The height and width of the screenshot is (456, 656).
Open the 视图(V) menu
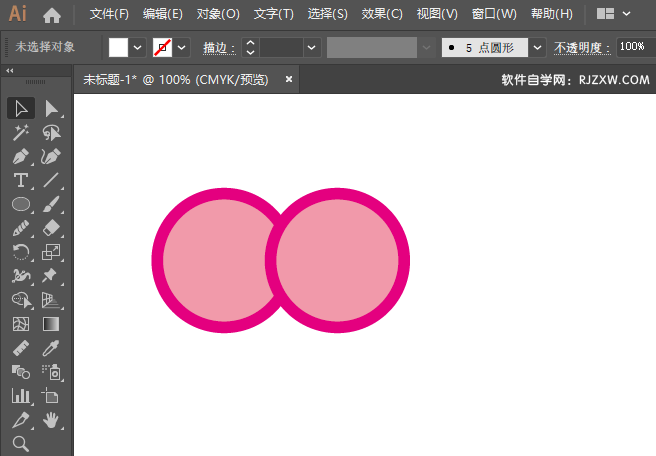click(437, 14)
